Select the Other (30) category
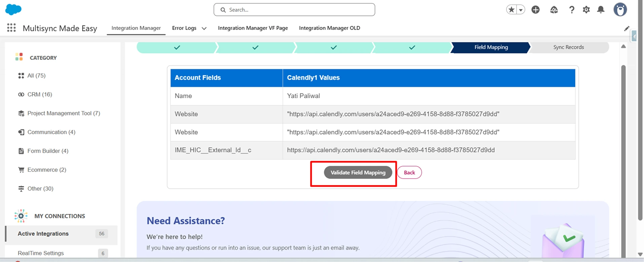Viewport: 644px width, 262px height. click(40, 189)
